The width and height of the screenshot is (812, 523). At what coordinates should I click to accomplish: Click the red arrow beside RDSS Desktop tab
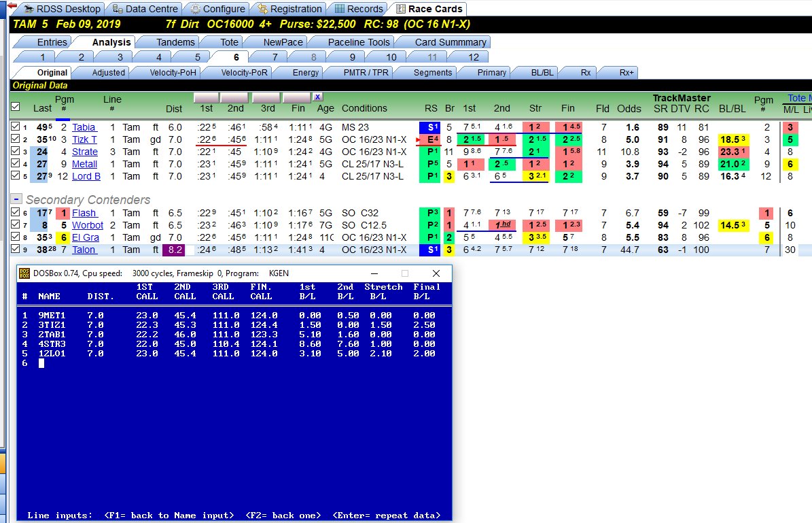12,5
